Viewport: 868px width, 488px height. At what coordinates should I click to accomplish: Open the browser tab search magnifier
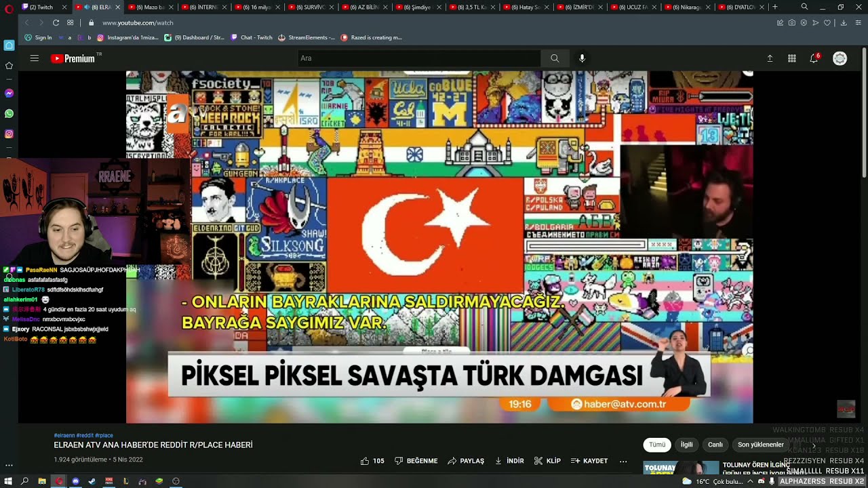804,7
